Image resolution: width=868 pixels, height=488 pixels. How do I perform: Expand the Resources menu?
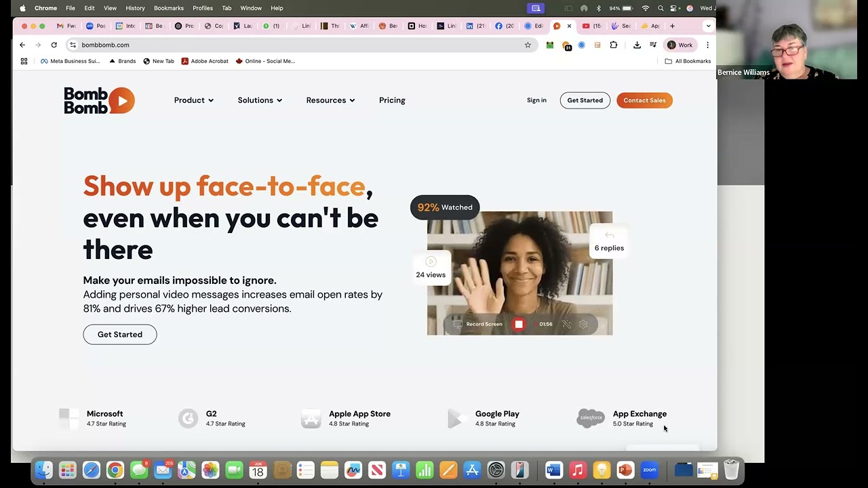click(330, 100)
